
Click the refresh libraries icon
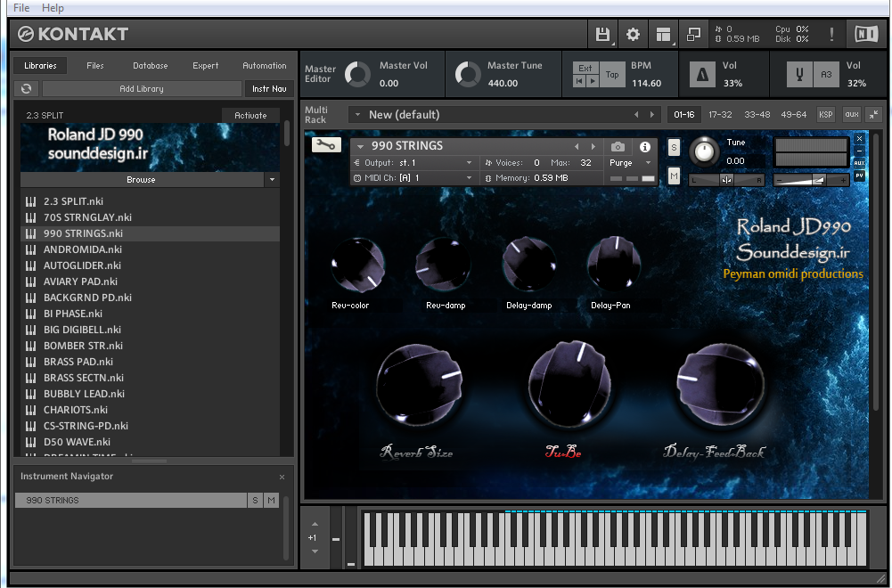pyautogui.click(x=26, y=89)
